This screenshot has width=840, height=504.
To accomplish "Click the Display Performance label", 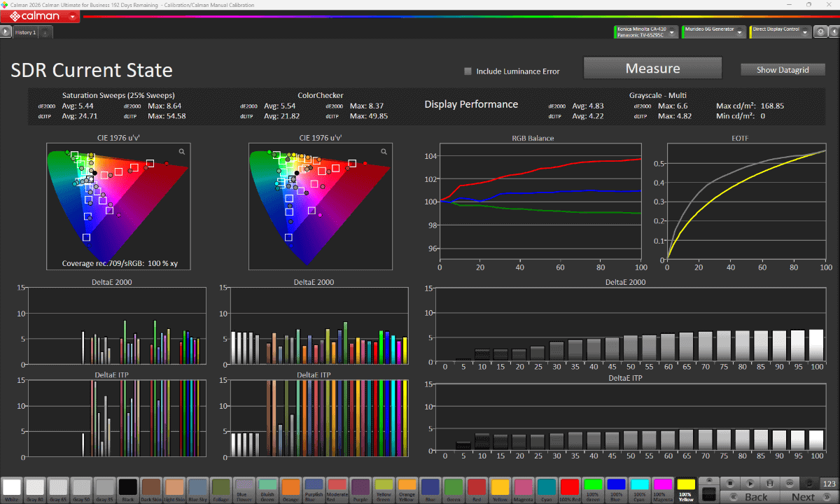I will [471, 104].
